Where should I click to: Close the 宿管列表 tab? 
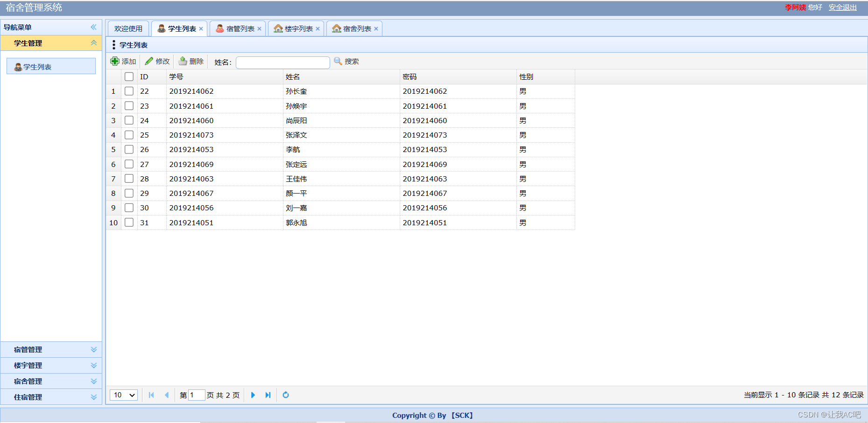coord(260,29)
